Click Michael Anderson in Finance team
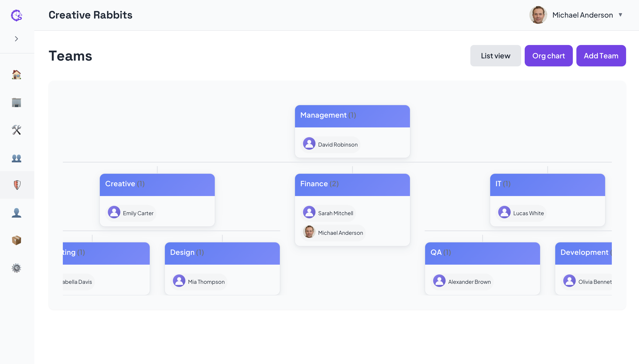Image resolution: width=639 pixels, height=364 pixels. pyautogui.click(x=334, y=233)
